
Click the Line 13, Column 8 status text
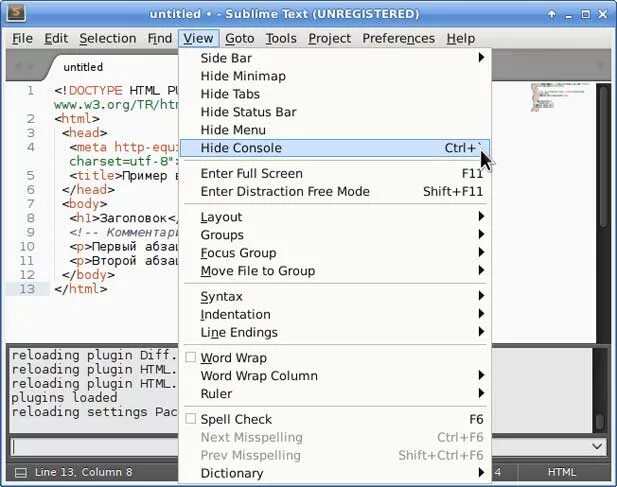coord(83,472)
